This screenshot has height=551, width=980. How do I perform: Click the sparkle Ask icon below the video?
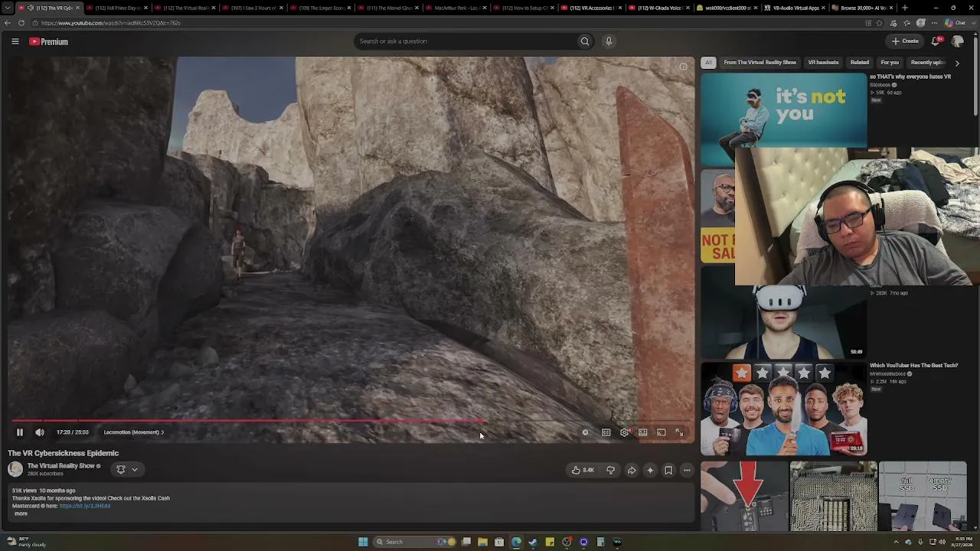click(x=650, y=470)
